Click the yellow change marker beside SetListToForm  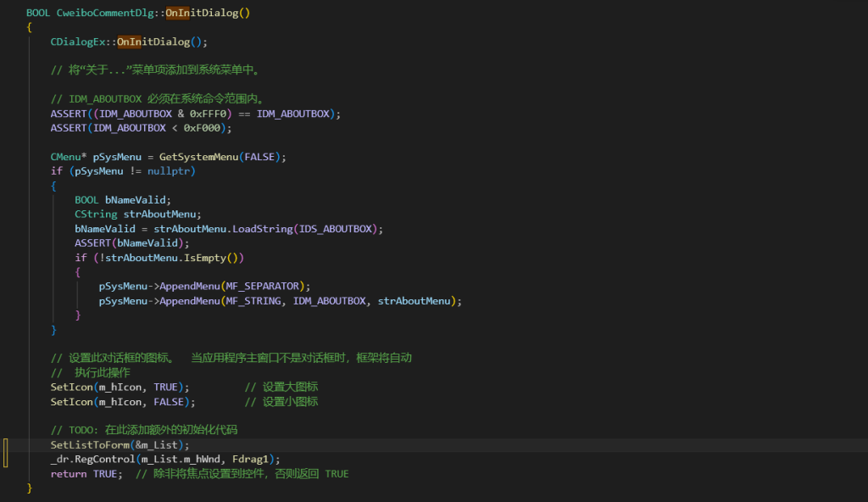pyautogui.click(x=6, y=452)
